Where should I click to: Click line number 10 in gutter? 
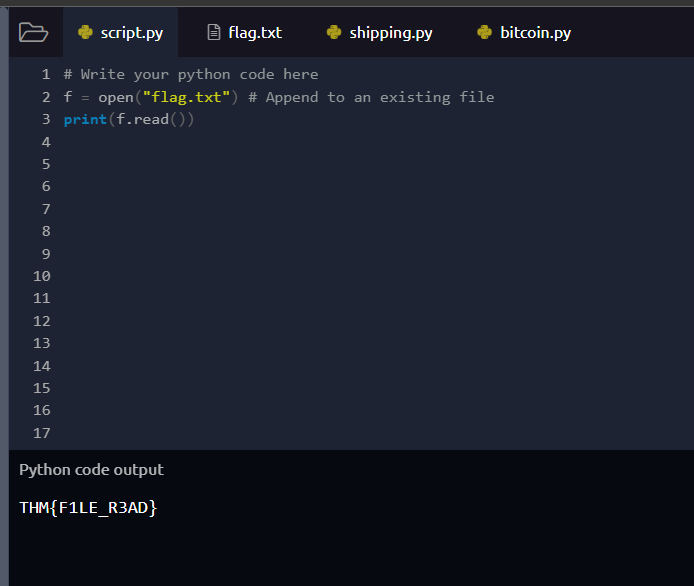[x=42, y=276]
